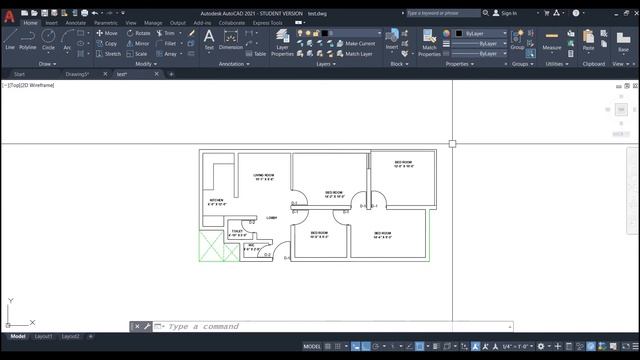Open the Measure tool
The width and height of the screenshot is (640, 360).
[552, 40]
